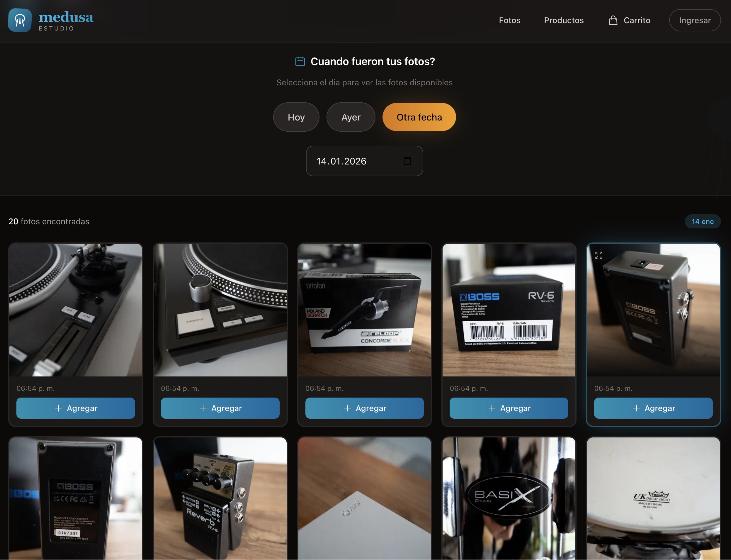The height and width of the screenshot is (560, 731).
Task: Select the Hoy date filter
Action: [296, 117]
